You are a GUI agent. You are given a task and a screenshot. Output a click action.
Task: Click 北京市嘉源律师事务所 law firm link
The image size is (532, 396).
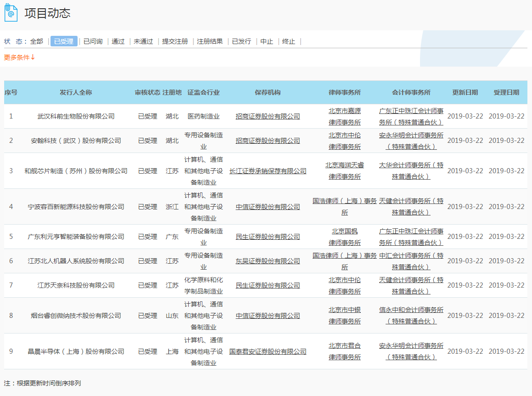345,116
